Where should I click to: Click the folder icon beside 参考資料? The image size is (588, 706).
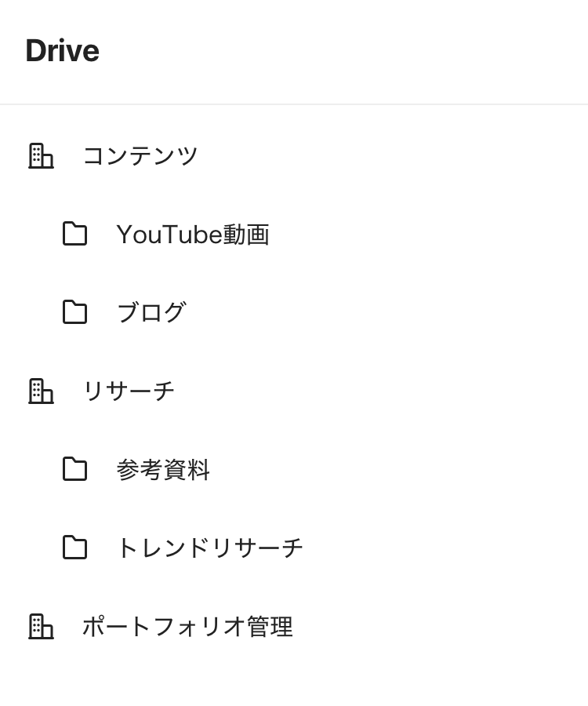[74, 469]
